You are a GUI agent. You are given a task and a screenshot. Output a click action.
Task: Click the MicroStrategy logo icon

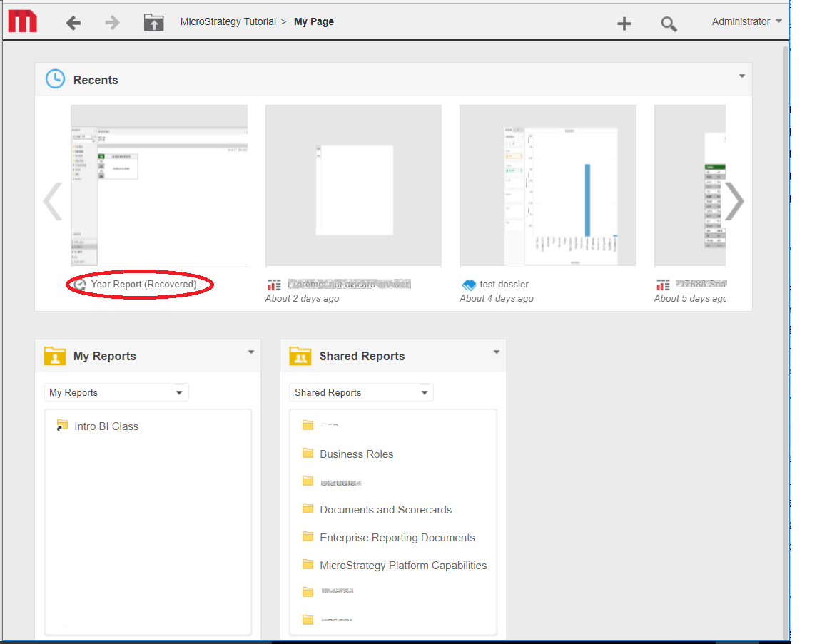[23, 21]
